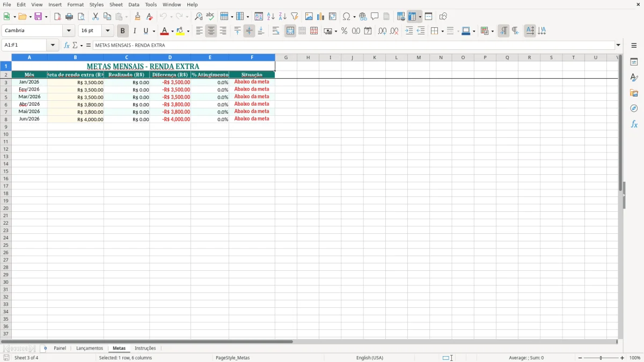The width and height of the screenshot is (644, 362).
Task: Toggle Wrap Text button
Action: point(276,31)
